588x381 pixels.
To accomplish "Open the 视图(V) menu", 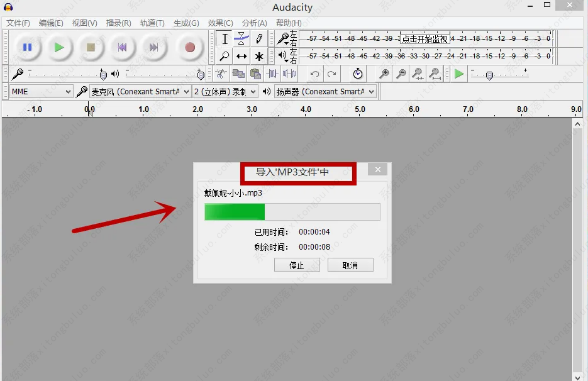I will (x=85, y=23).
